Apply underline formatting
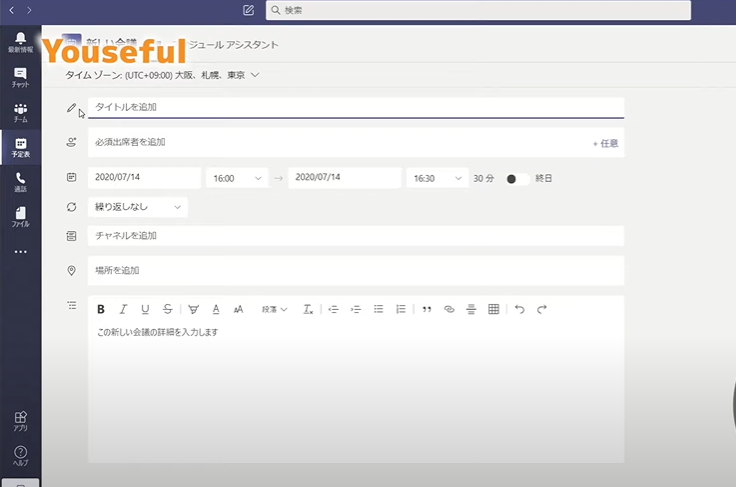The height and width of the screenshot is (487, 736). pyautogui.click(x=145, y=309)
